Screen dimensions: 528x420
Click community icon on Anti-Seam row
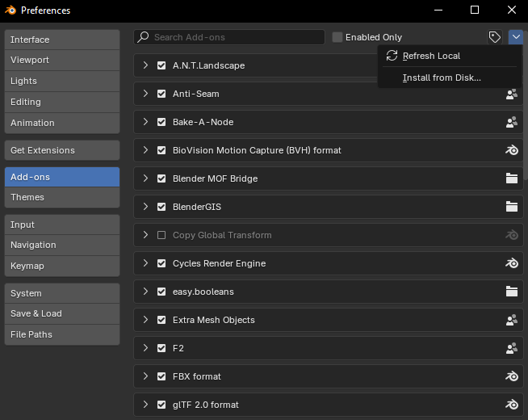click(511, 94)
